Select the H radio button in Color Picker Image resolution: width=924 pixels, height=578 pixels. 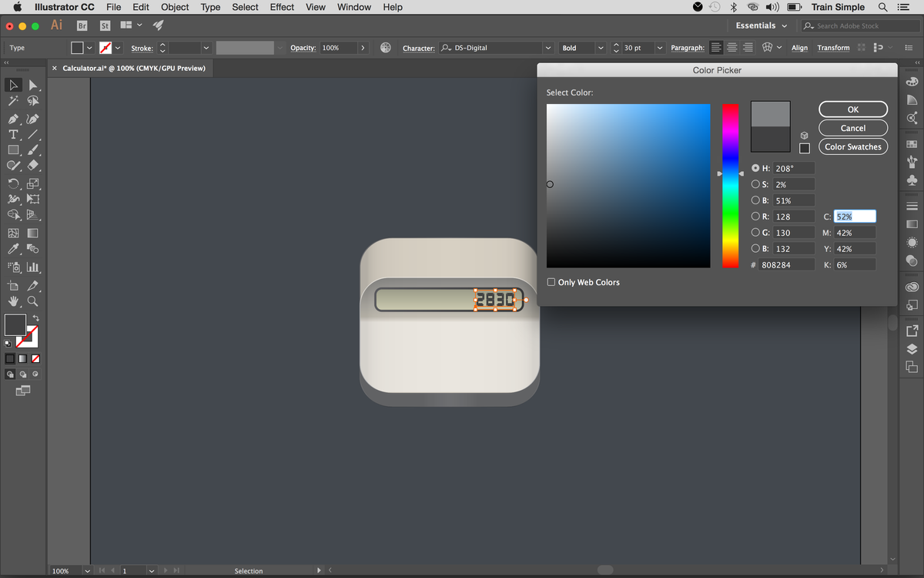[x=756, y=168]
